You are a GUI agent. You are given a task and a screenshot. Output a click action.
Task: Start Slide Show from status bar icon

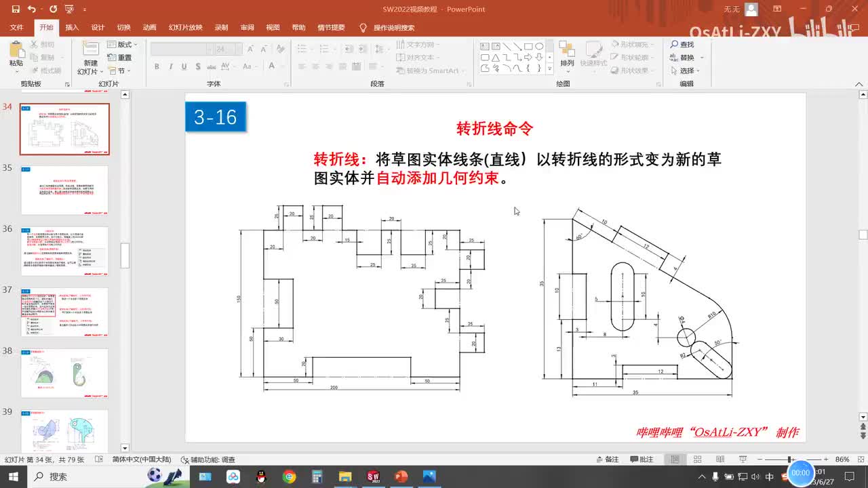pos(744,459)
